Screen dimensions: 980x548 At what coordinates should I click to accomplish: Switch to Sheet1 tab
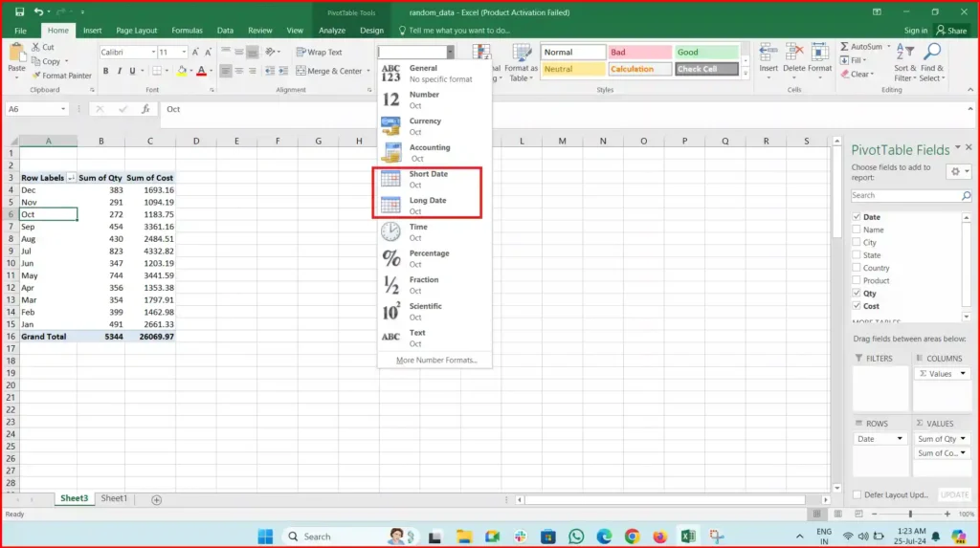(114, 498)
